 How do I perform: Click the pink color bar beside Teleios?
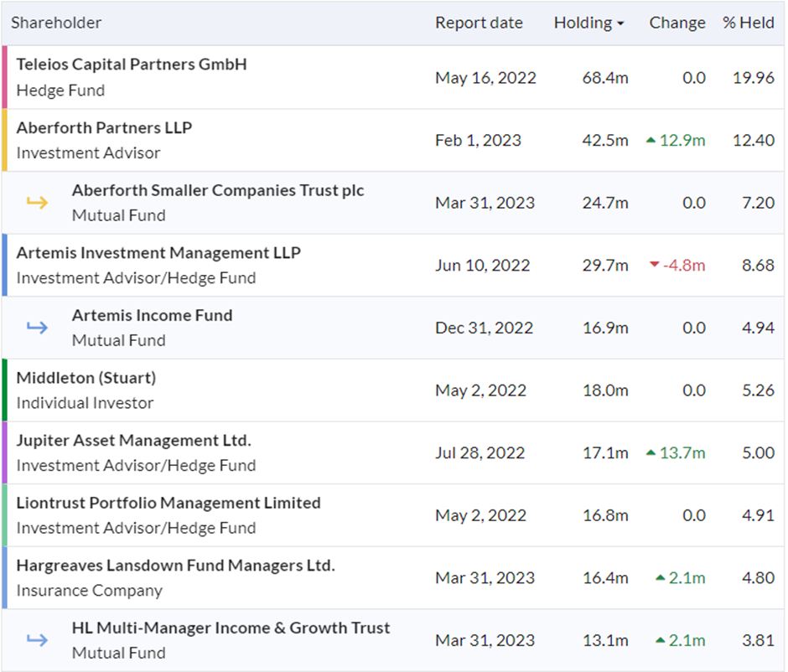(x=4, y=77)
